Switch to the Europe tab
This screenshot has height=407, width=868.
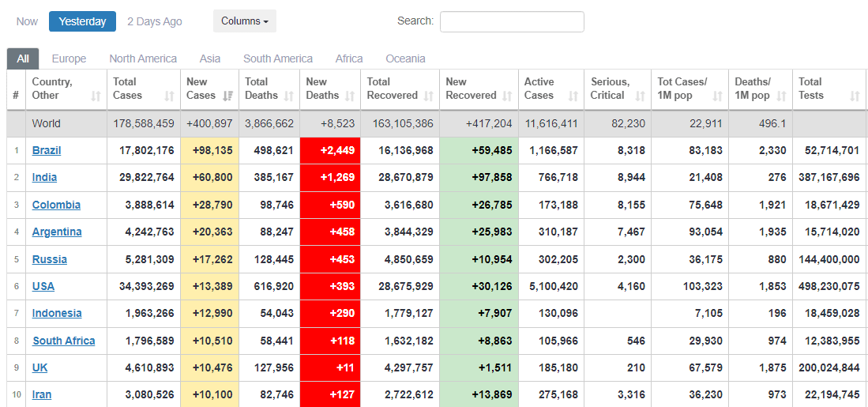click(69, 58)
